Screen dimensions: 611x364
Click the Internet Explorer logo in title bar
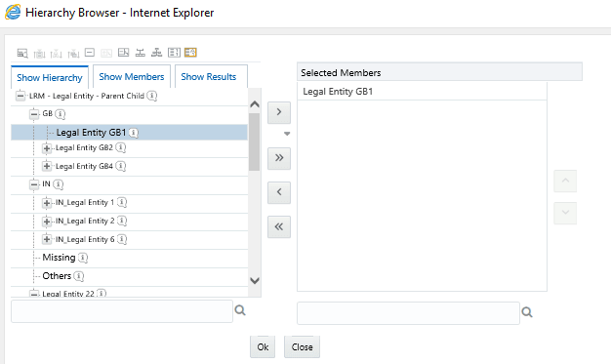click(13, 13)
